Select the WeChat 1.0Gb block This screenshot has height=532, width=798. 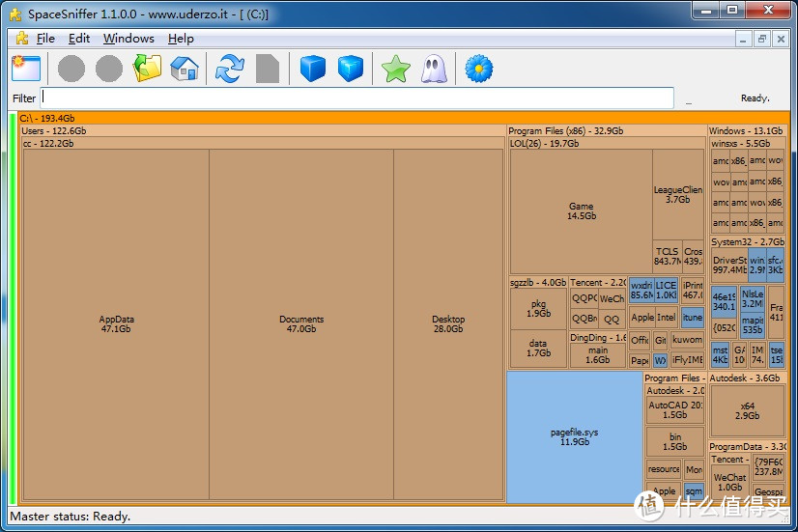click(x=729, y=482)
